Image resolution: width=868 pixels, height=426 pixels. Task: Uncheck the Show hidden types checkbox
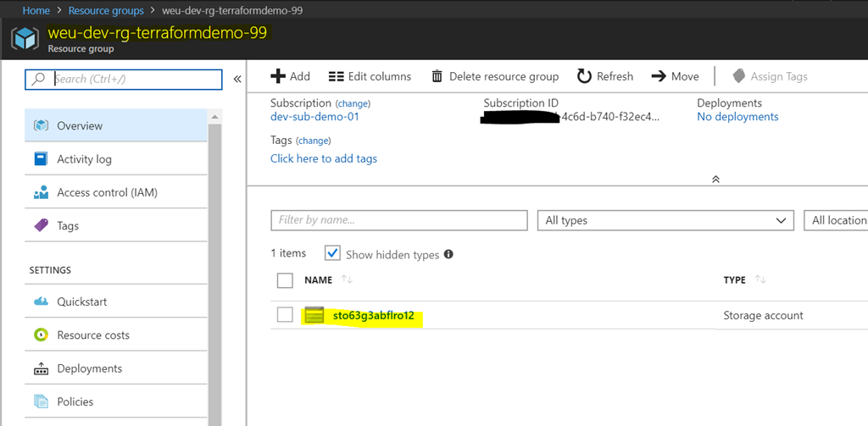click(x=332, y=254)
